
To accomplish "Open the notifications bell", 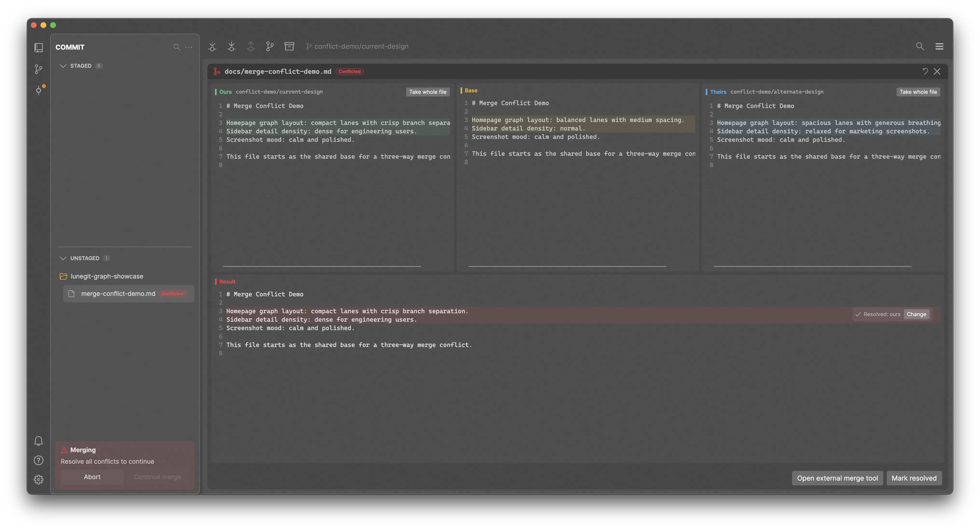I will pos(38,441).
